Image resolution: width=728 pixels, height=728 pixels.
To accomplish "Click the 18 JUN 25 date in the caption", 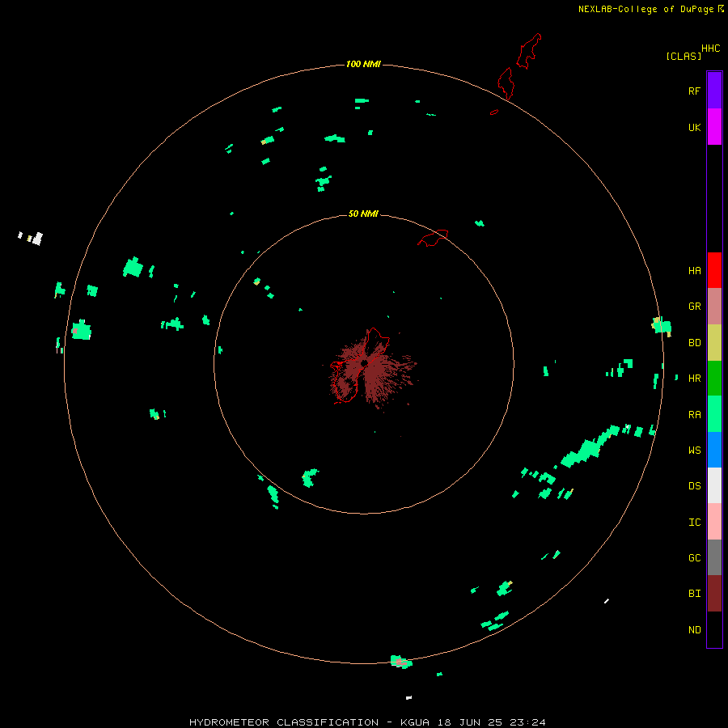I will point(470,722).
